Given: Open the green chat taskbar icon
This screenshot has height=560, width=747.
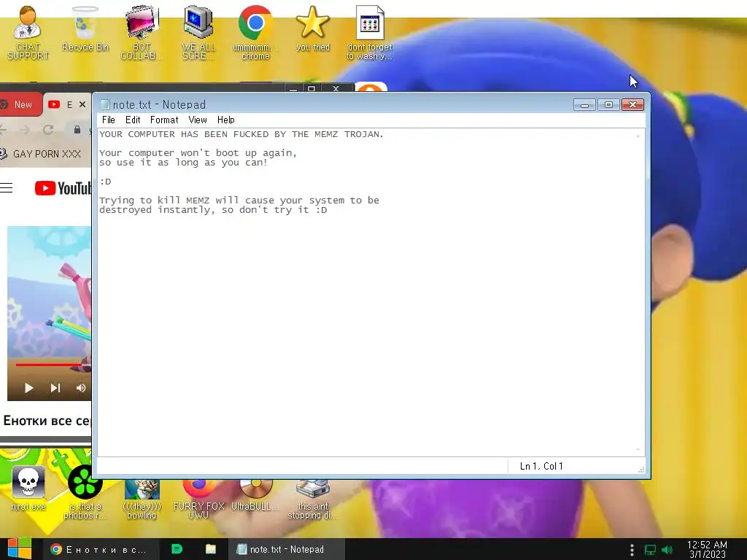Looking at the screenshot, I should tap(177, 549).
